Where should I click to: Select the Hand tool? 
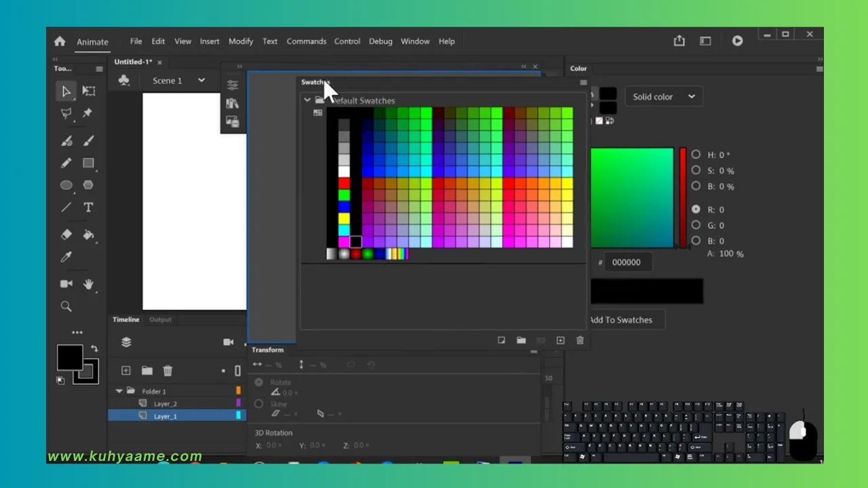(x=88, y=284)
